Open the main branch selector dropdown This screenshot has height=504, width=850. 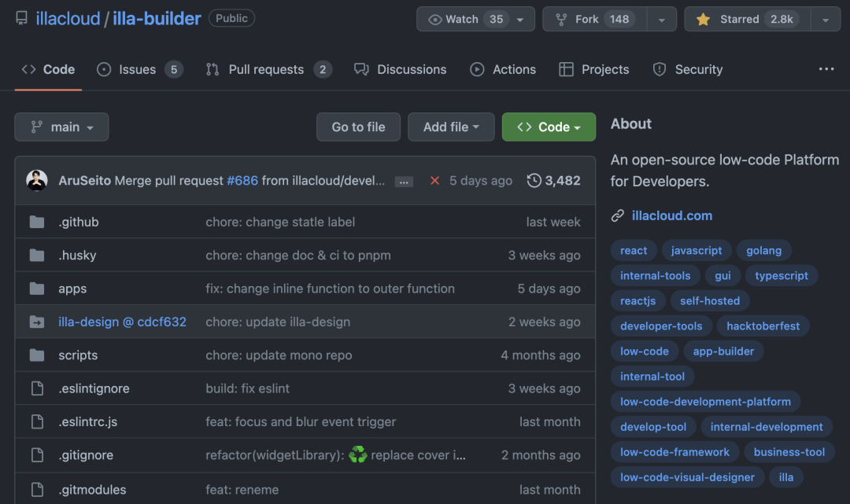(x=62, y=127)
